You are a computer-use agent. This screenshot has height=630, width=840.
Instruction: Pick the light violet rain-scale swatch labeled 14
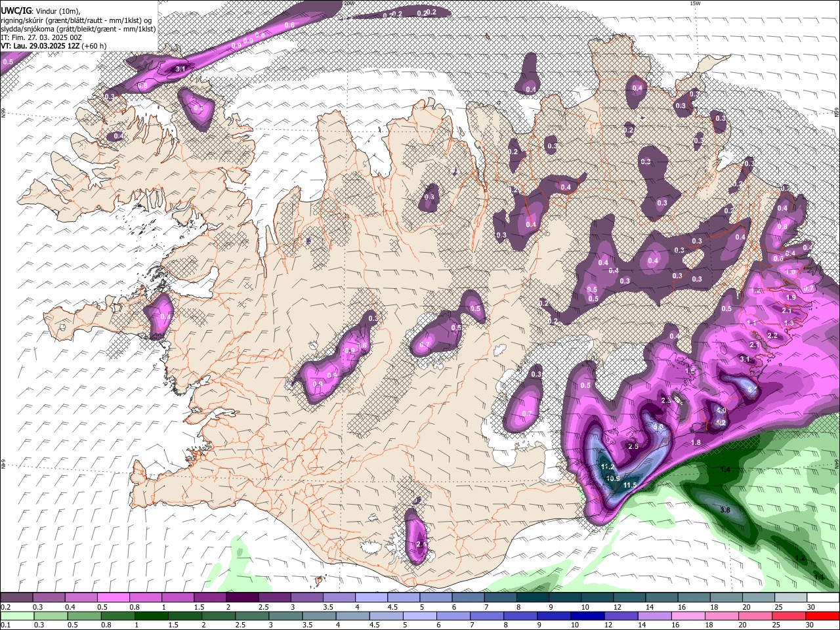[x=654, y=616]
